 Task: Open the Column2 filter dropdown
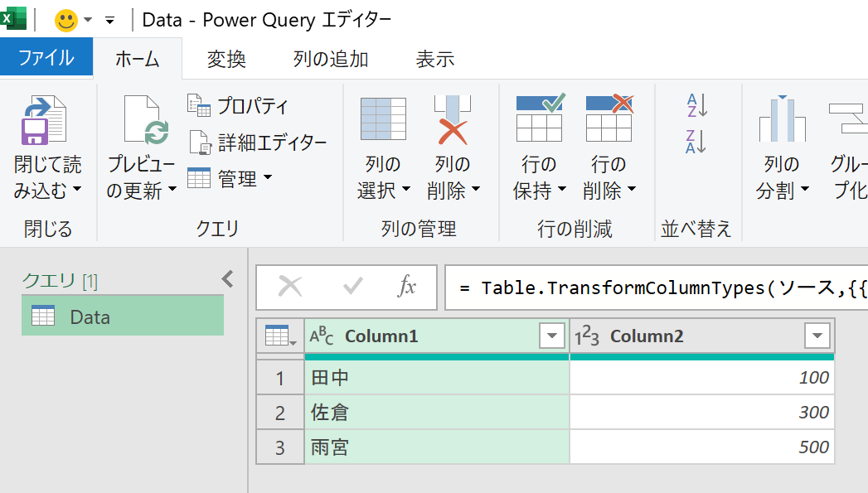(817, 336)
